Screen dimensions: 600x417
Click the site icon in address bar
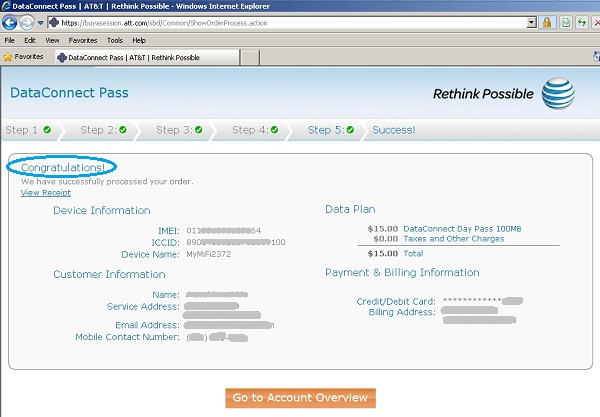54,23
